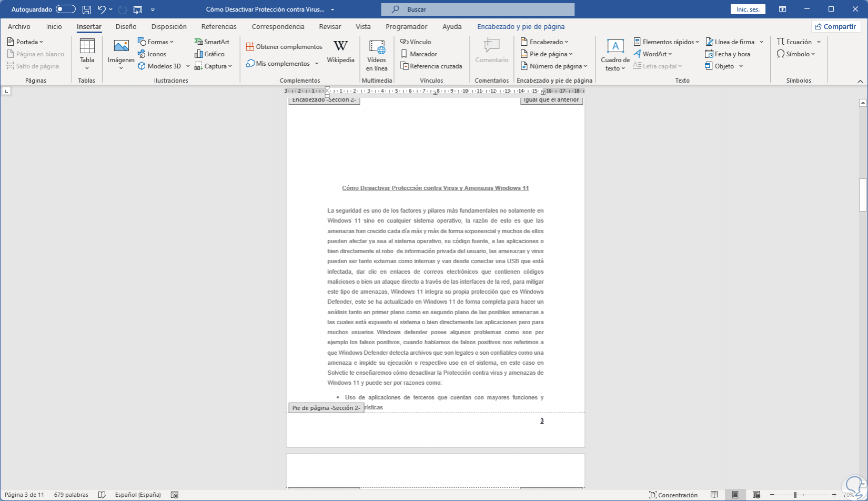Insert Iconos from the ribbon
The image size is (868, 501).
tap(152, 54)
